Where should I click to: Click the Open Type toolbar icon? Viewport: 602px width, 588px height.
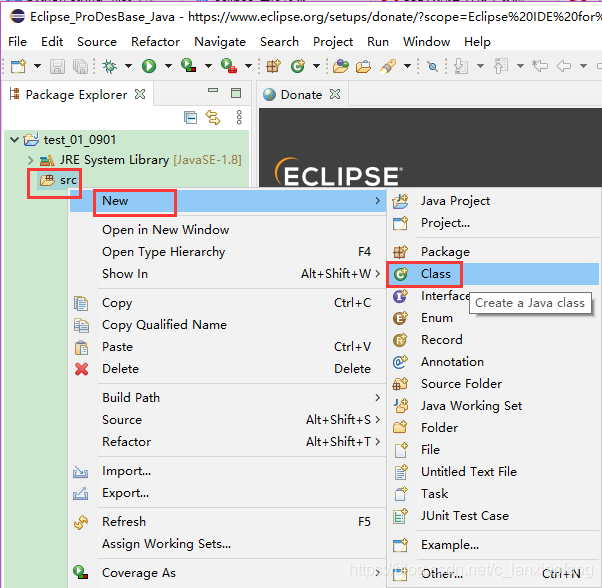point(341,66)
